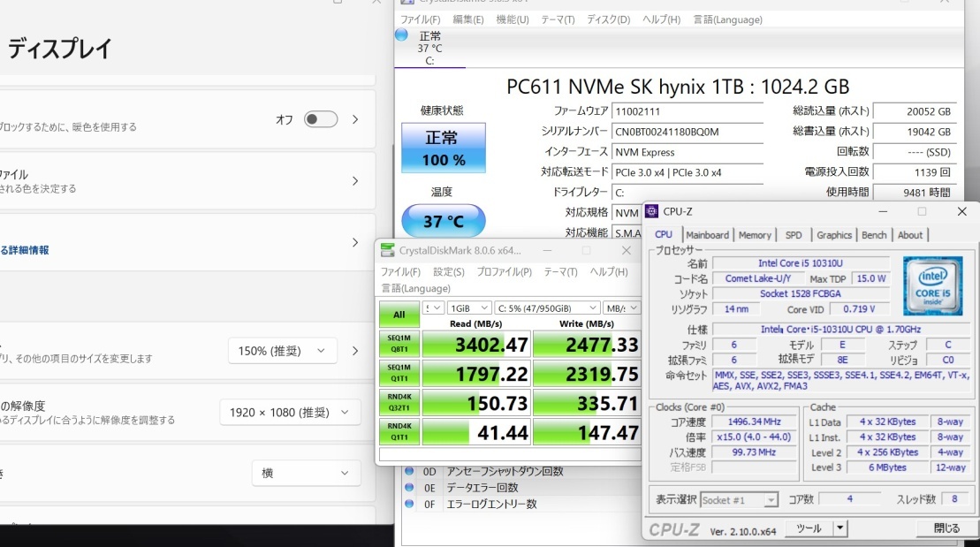Run the RND4K Q32T1 benchmark
The image size is (980, 547).
(x=399, y=403)
